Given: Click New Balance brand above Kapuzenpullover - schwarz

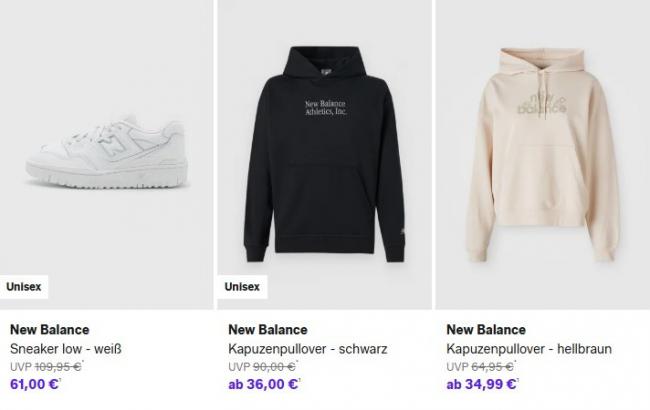Looking at the screenshot, I should [268, 330].
